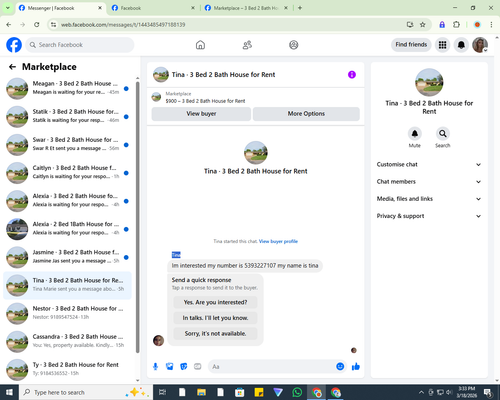
Task: Open File Explorer from taskbar
Action: click(201, 392)
